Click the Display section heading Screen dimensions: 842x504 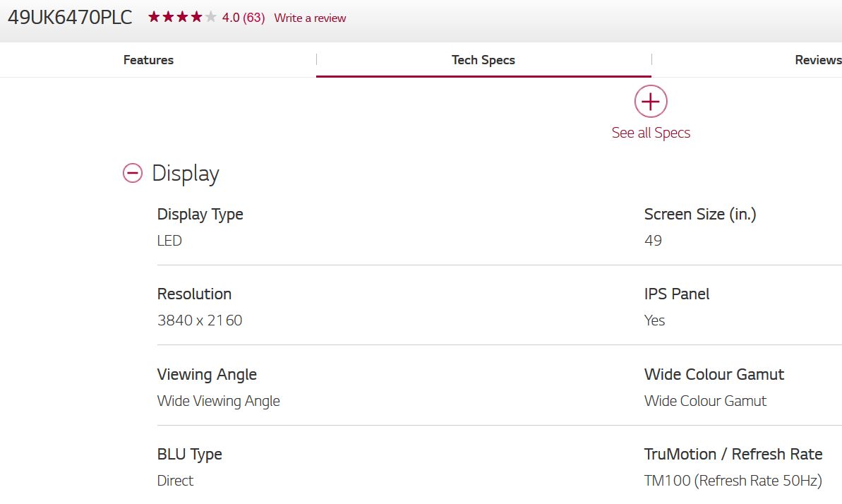(x=186, y=174)
